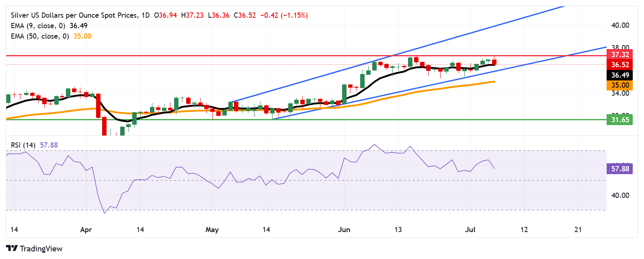The height and width of the screenshot is (259, 644).
Task: Click the EMA (50, close, 0) legend
Action: pyautogui.click(x=39, y=36)
